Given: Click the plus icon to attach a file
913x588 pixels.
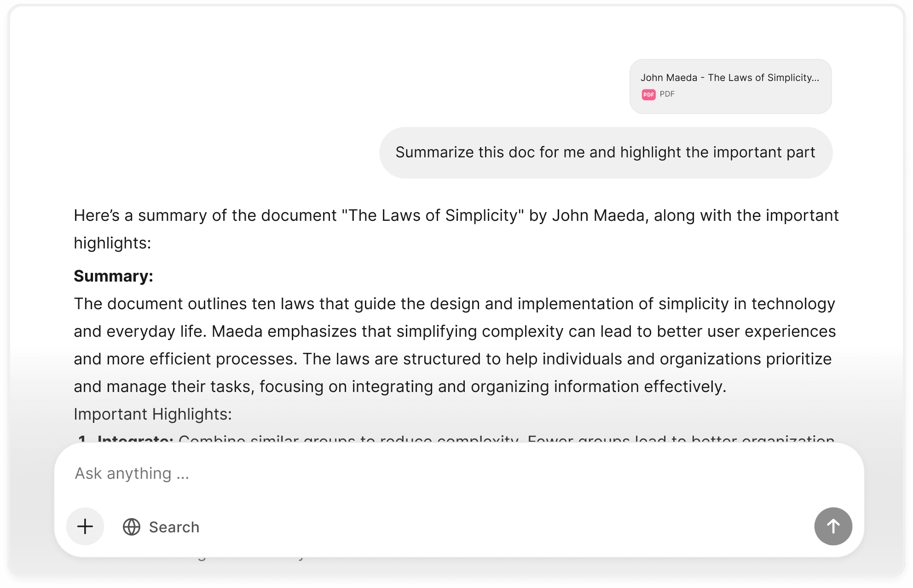Looking at the screenshot, I should click(x=85, y=526).
